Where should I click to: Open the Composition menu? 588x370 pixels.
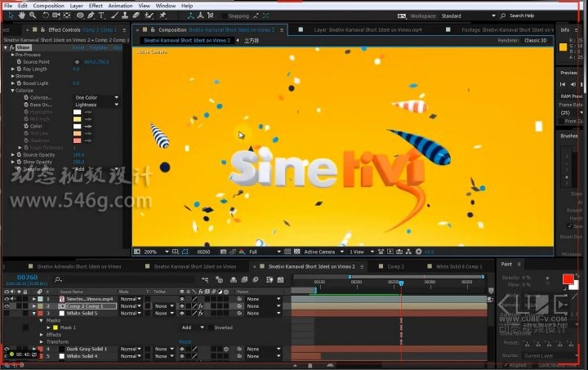(48, 6)
